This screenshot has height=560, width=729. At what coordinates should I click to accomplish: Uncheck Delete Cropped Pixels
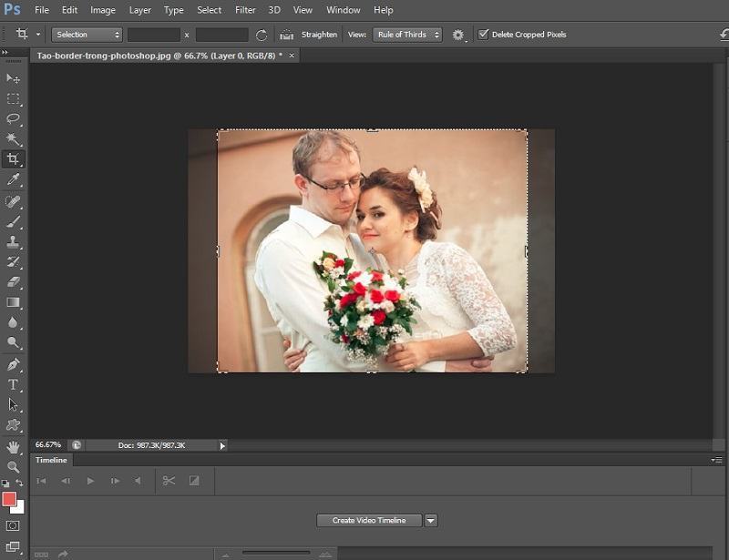coord(481,34)
